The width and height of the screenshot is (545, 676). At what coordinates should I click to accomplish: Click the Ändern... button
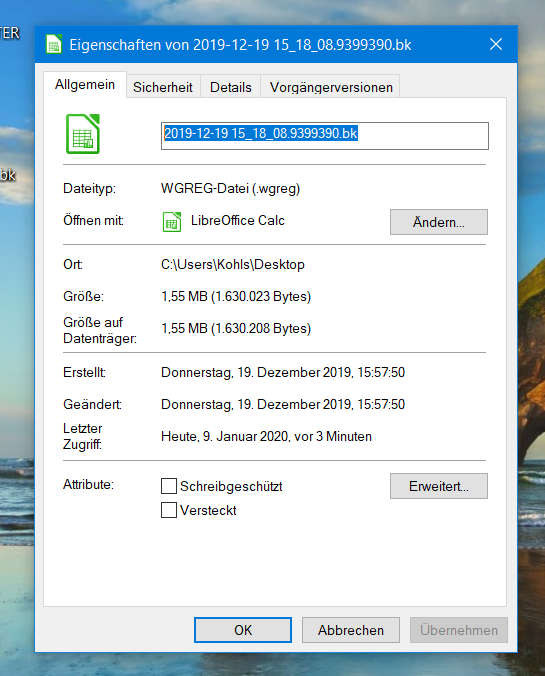click(x=439, y=222)
